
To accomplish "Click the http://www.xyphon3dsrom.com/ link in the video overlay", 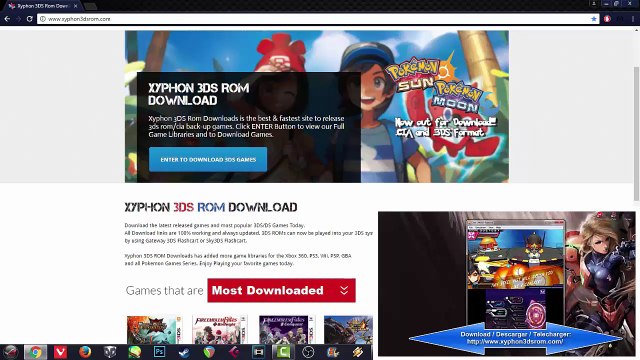I will point(515,341).
